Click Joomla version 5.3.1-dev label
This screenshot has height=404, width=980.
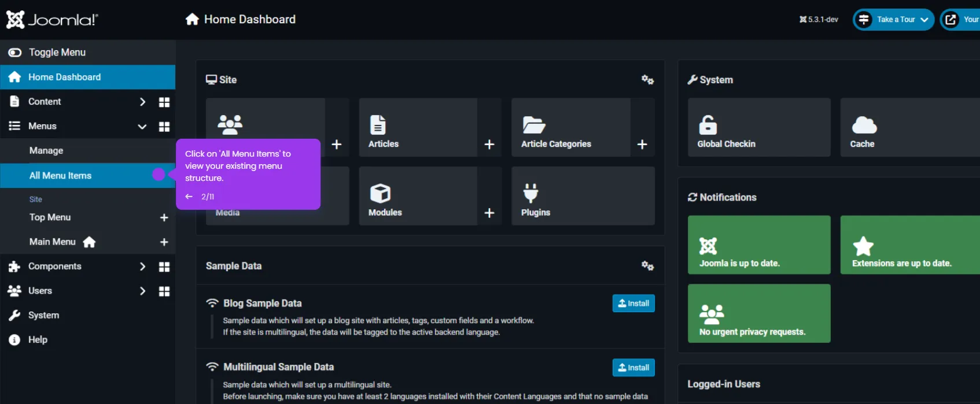pos(819,20)
